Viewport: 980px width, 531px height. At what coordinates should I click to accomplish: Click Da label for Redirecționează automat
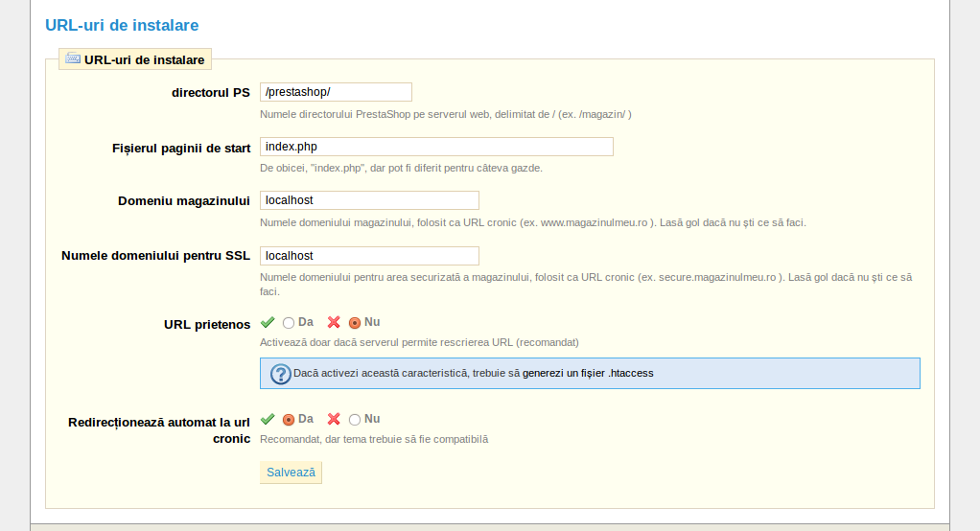pos(306,419)
